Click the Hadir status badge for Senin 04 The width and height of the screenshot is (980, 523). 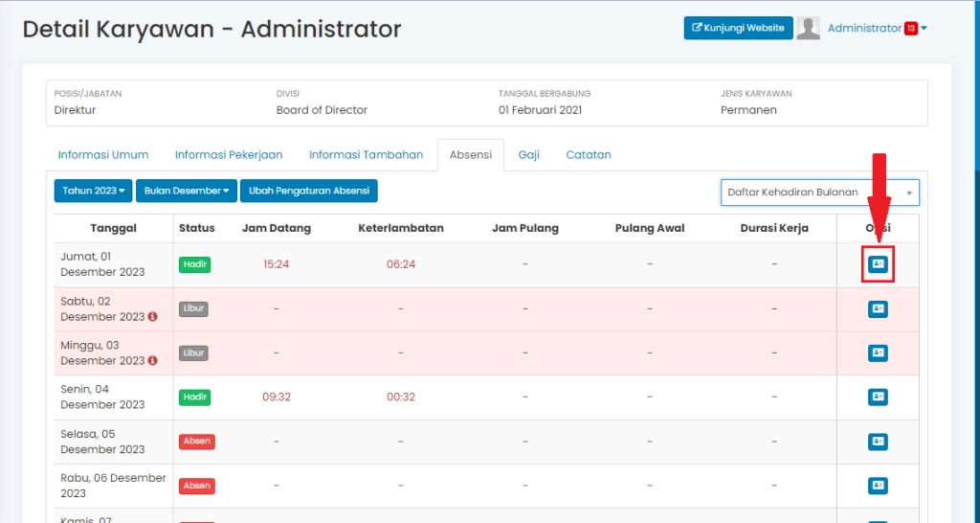(195, 398)
